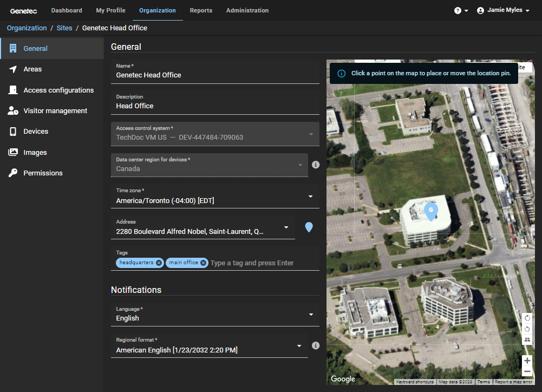Remove the headquarters tag
542x392 pixels.
coord(159,263)
